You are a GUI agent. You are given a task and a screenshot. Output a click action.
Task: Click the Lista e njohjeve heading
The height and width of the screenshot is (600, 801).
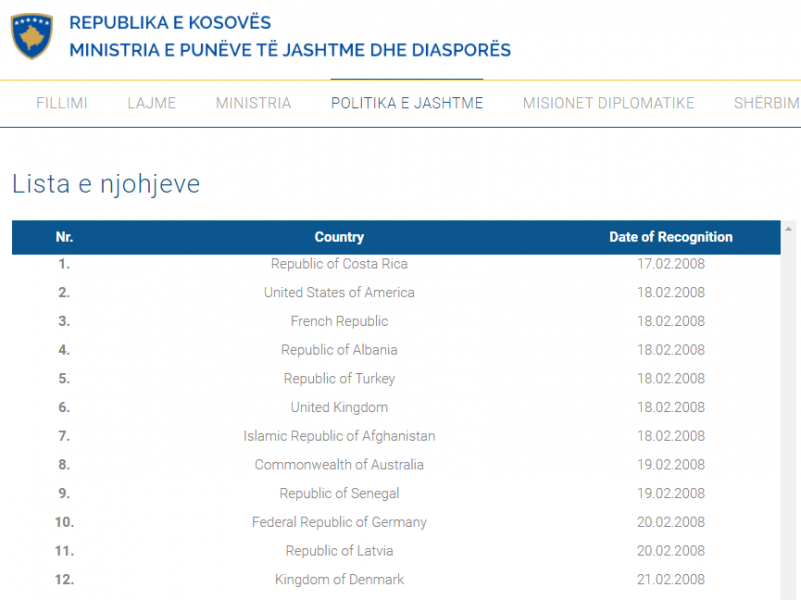(x=106, y=184)
